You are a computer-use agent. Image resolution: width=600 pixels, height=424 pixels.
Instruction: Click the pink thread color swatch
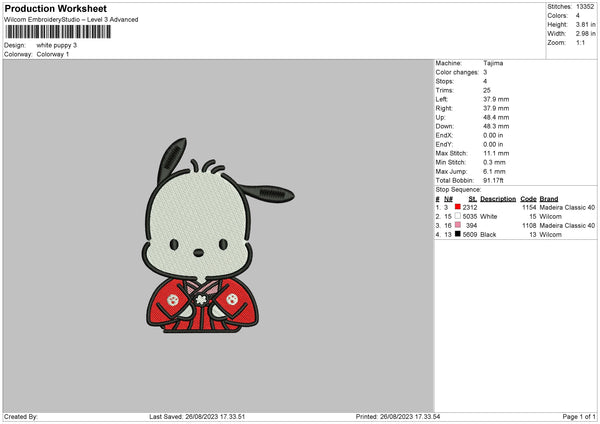[x=457, y=225]
